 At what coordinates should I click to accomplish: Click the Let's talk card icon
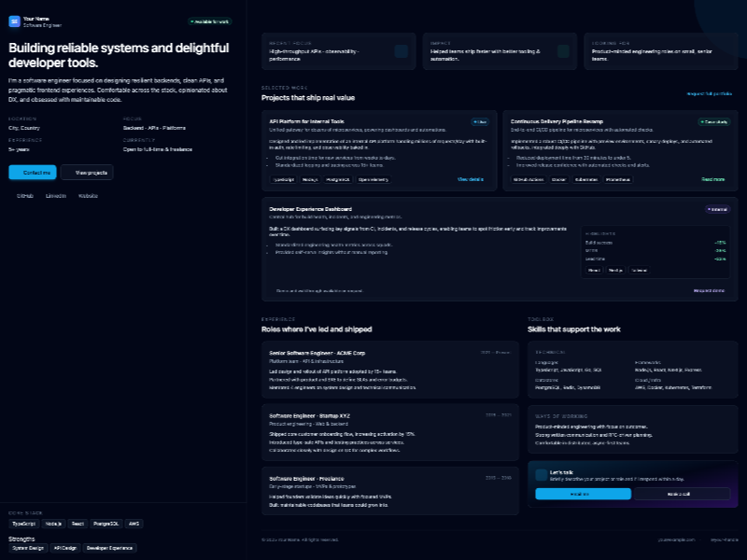pos(543,474)
